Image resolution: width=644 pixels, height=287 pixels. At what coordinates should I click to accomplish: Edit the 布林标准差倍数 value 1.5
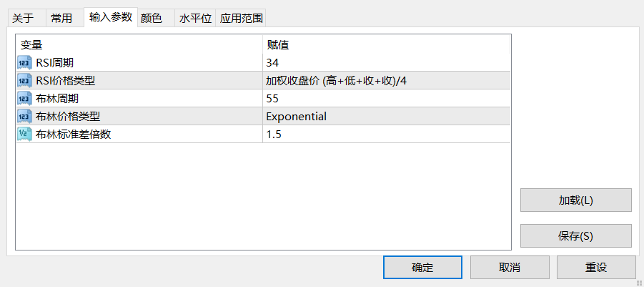click(387, 135)
